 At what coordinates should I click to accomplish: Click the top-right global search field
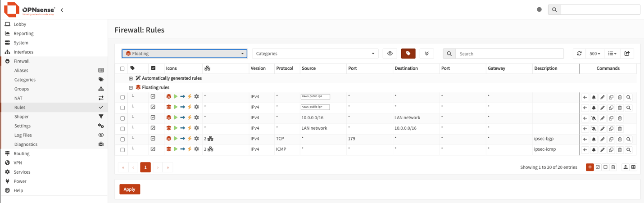pos(600,9)
